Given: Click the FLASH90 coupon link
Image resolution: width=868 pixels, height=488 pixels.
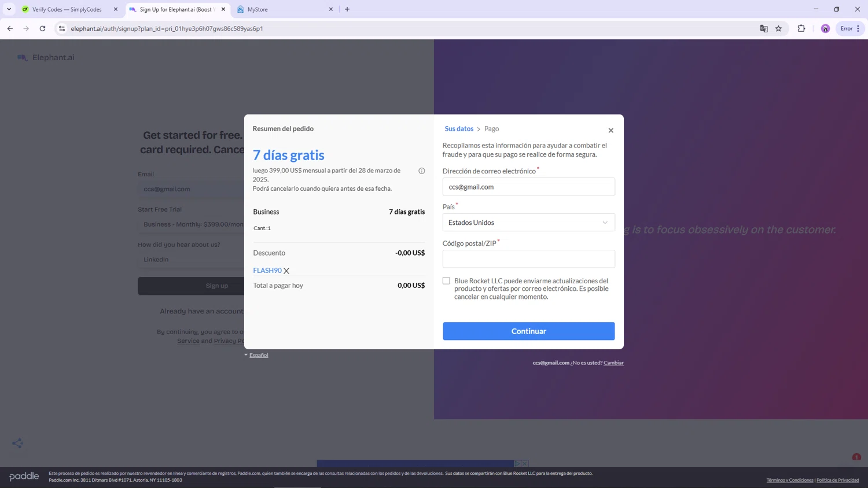Looking at the screenshot, I should click(x=267, y=271).
